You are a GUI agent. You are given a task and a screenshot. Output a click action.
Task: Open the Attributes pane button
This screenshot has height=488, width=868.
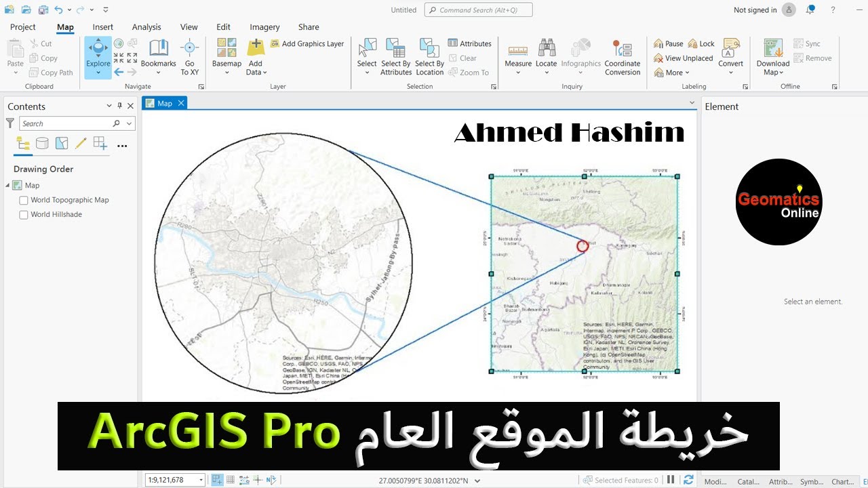click(x=470, y=43)
